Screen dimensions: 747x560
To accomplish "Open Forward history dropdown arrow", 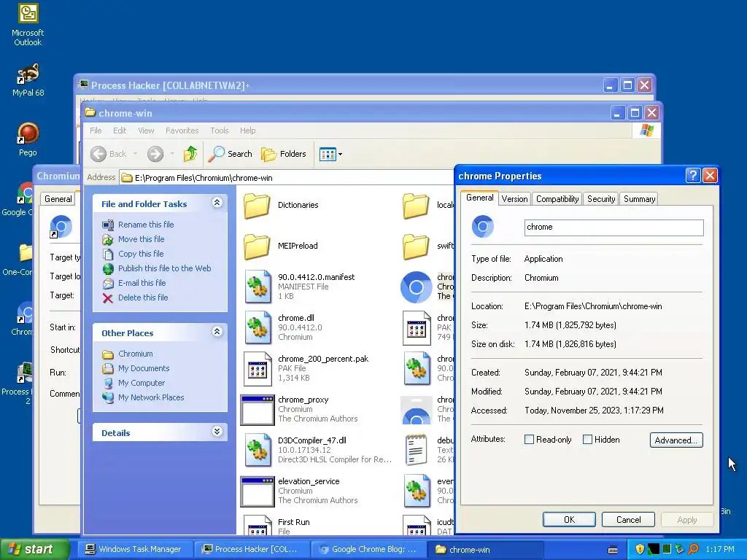I will pyautogui.click(x=172, y=154).
